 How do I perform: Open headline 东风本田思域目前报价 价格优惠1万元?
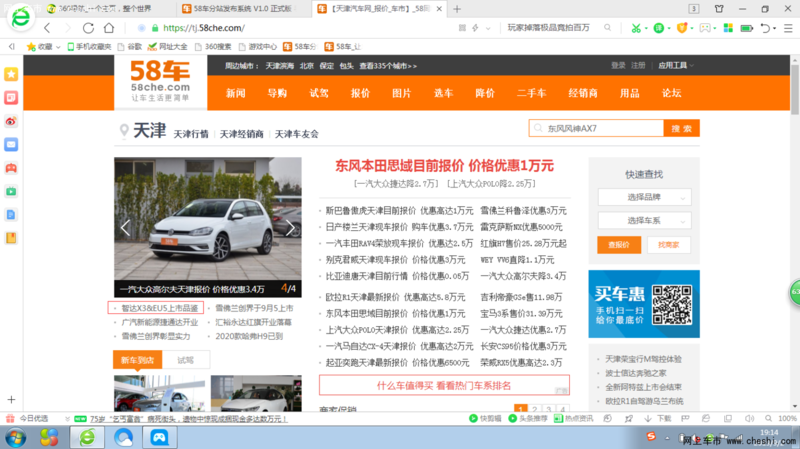click(x=444, y=166)
